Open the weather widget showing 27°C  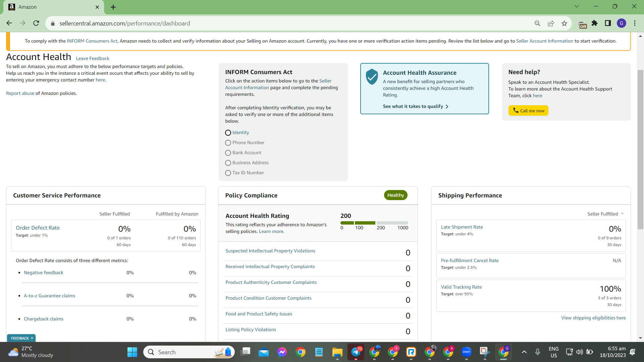[31, 352]
